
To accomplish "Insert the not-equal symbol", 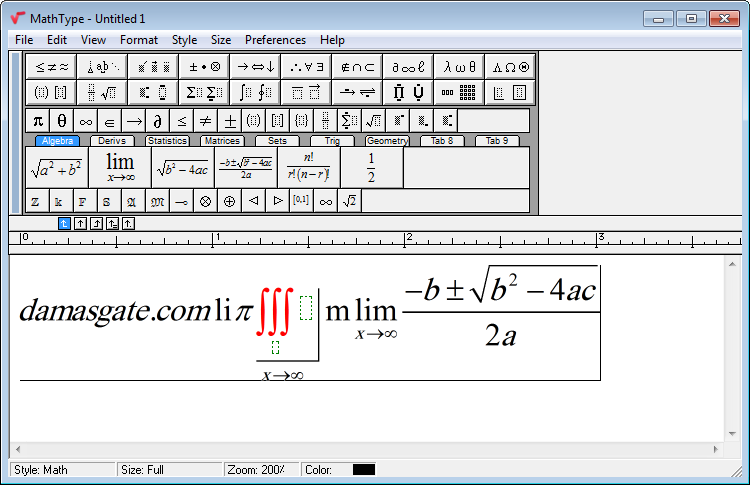I will click(x=206, y=121).
